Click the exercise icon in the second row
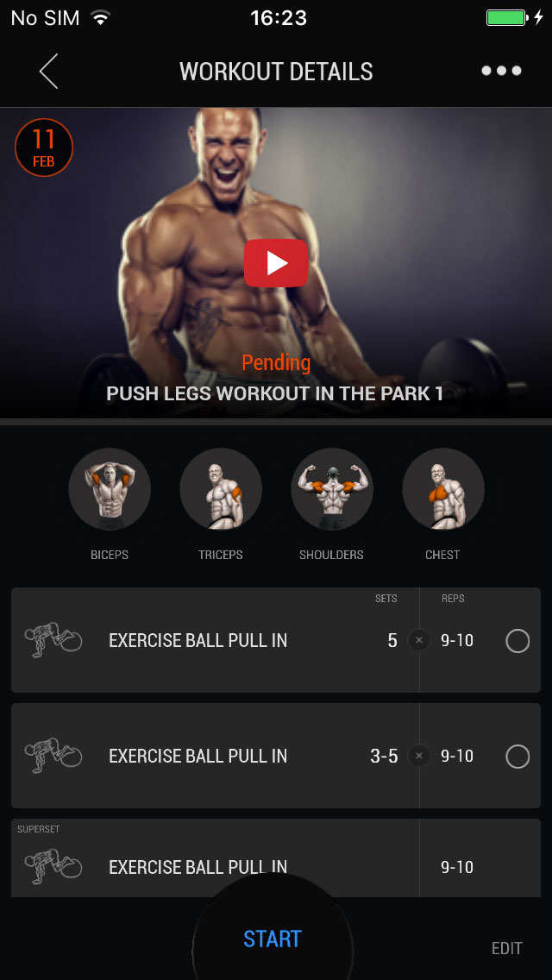The height and width of the screenshot is (980, 552). [53, 756]
